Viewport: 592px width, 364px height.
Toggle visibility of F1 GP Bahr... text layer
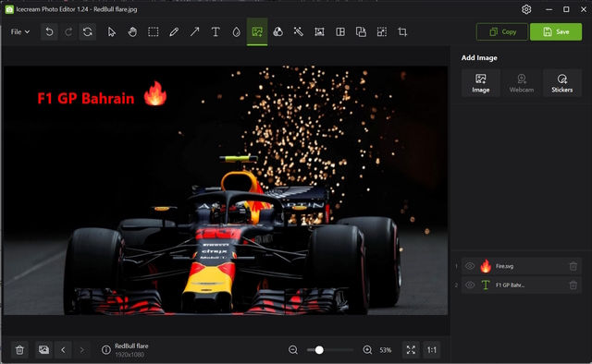[x=470, y=285]
